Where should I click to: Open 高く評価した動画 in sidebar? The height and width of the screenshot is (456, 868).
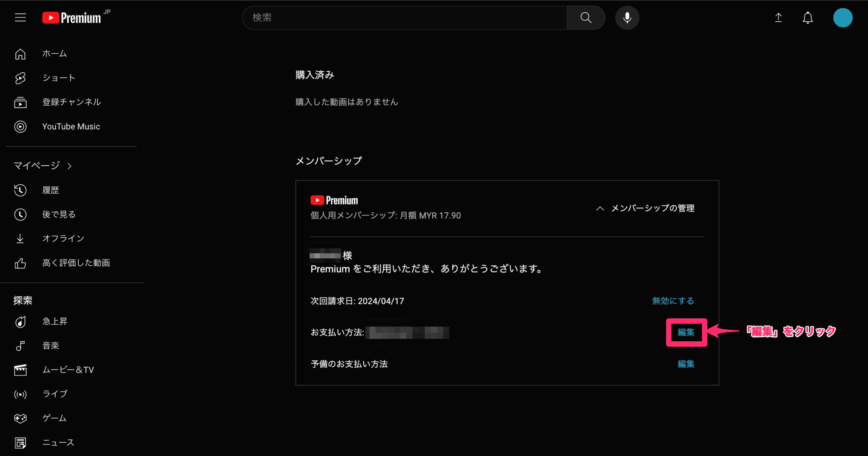click(76, 263)
